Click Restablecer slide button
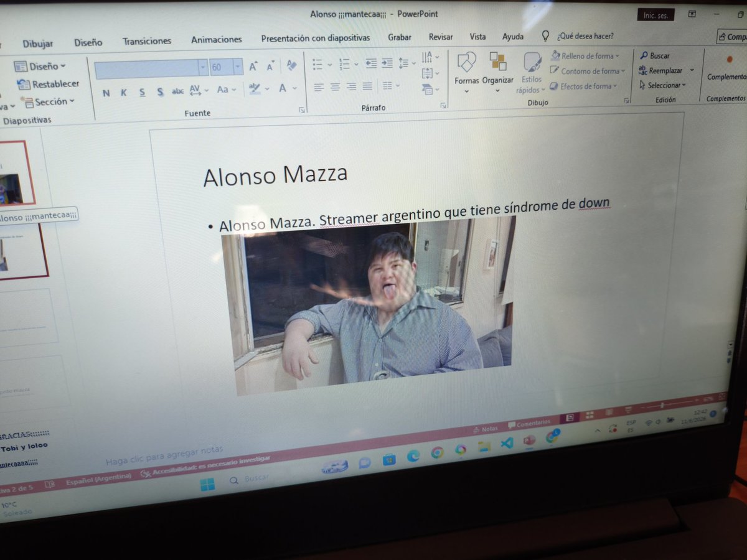747x560 pixels. pyautogui.click(x=49, y=84)
